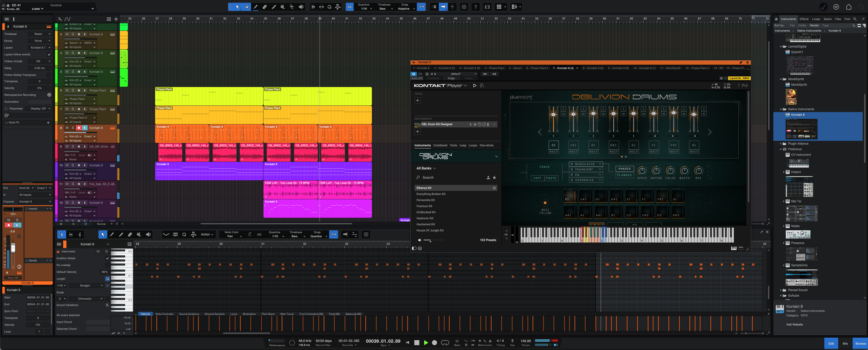Click the Tempo value 145.00
Screen dimensions: 868x350
pyautogui.click(x=525, y=341)
